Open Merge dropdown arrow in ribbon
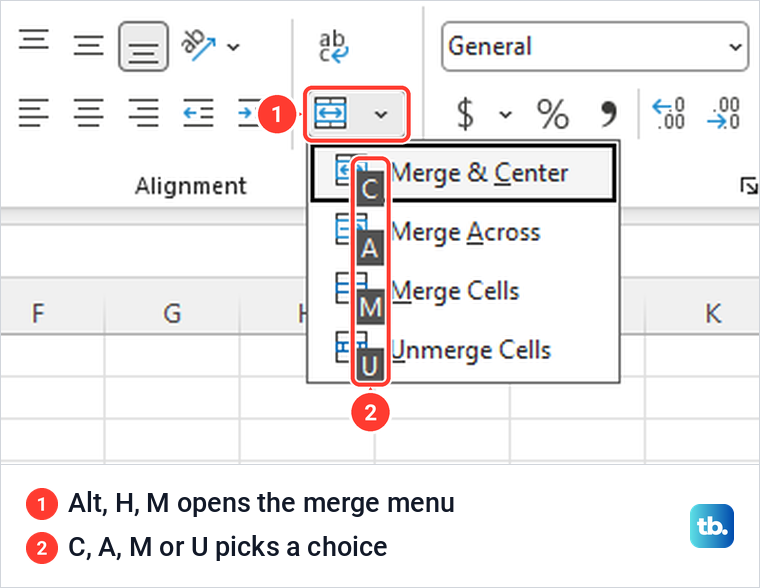760x588 pixels. 381,114
